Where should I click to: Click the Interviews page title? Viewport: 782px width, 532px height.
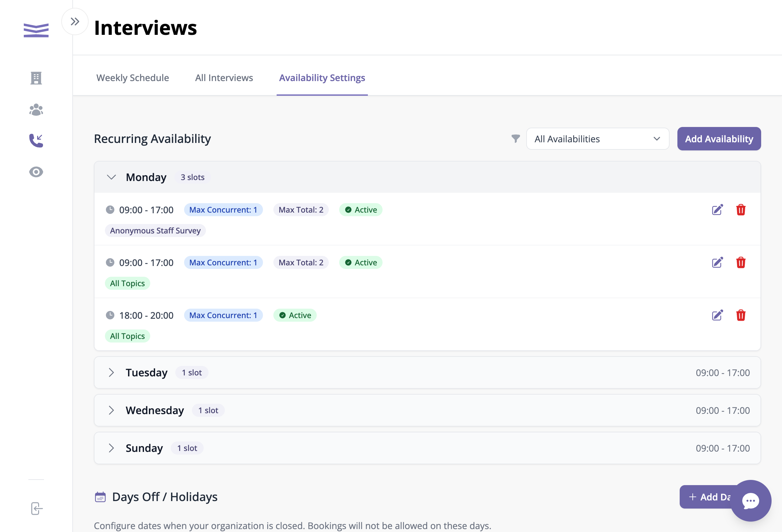(x=145, y=28)
